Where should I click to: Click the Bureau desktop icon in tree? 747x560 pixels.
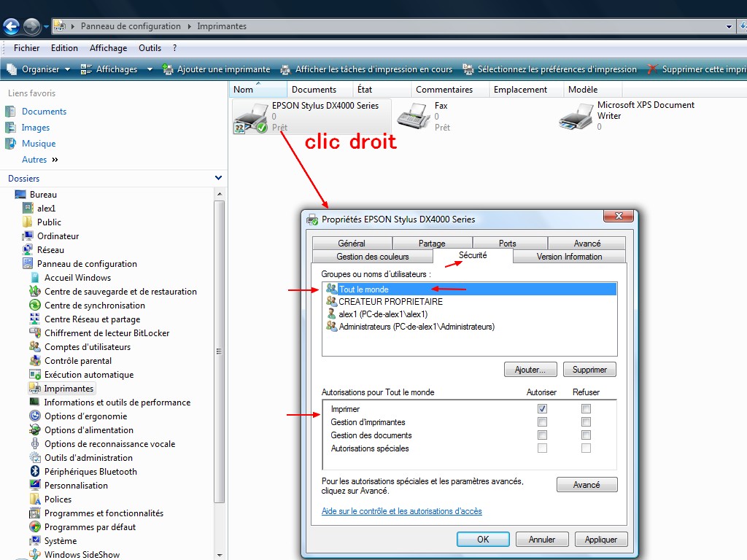click(20, 194)
